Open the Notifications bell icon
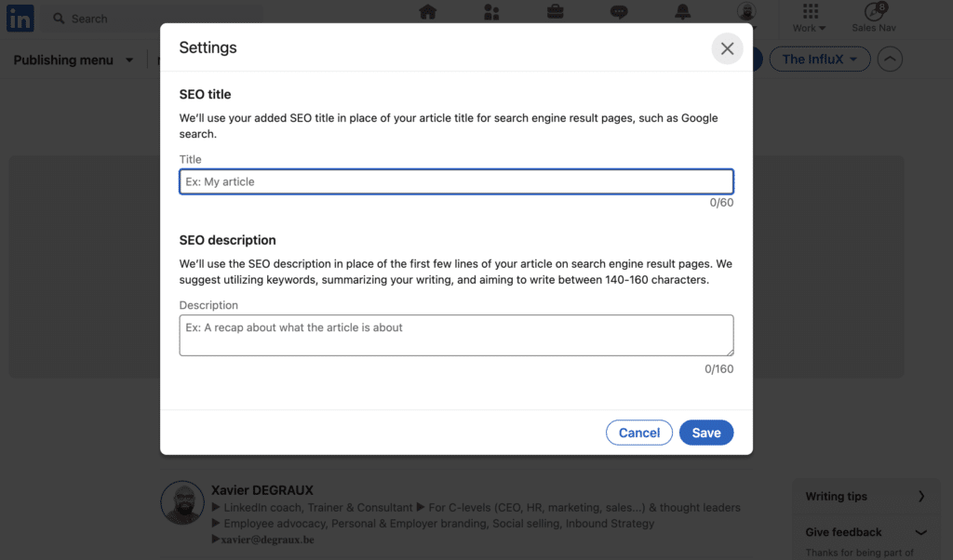Screen dimensions: 953x560 coord(683,12)
